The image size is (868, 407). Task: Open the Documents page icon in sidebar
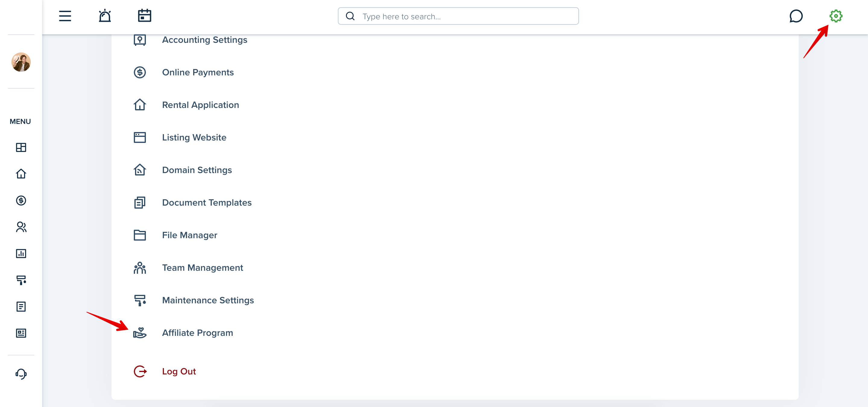pyautogui.click(x=21, y=307)
